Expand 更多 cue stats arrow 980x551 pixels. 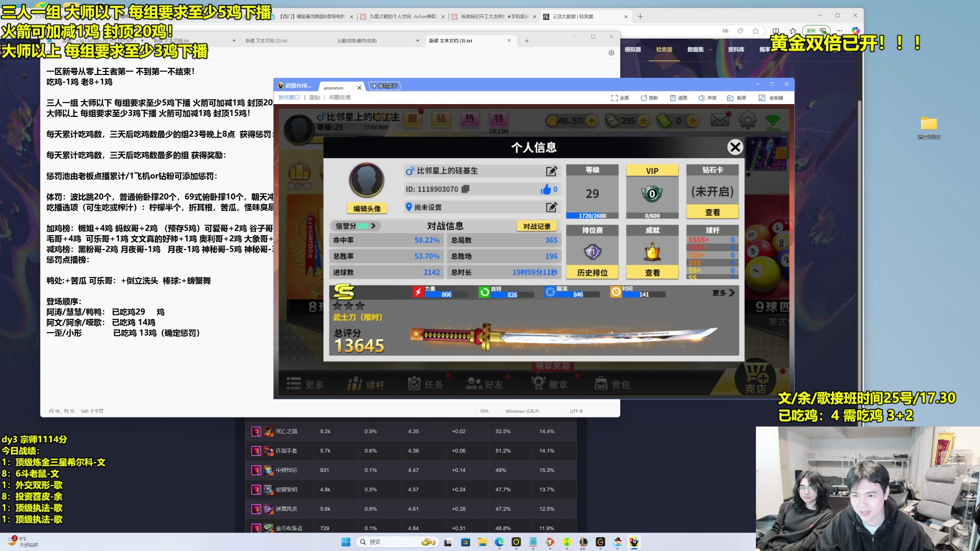point(731,293)
